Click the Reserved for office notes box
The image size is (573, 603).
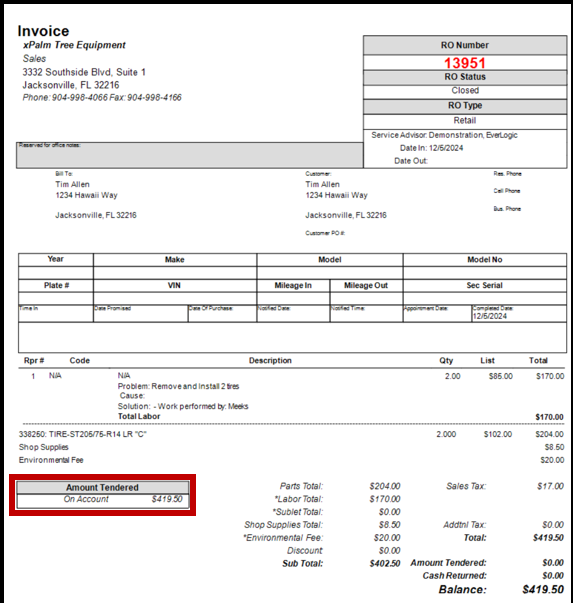[190, 155]
